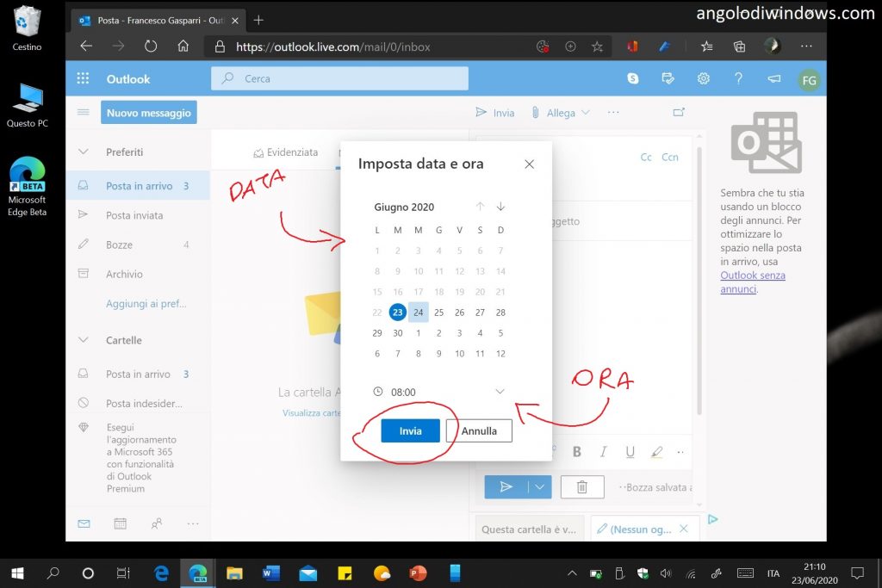Click the Annulla button
This screenshot has width=882, height=588.
click(479, 430)
